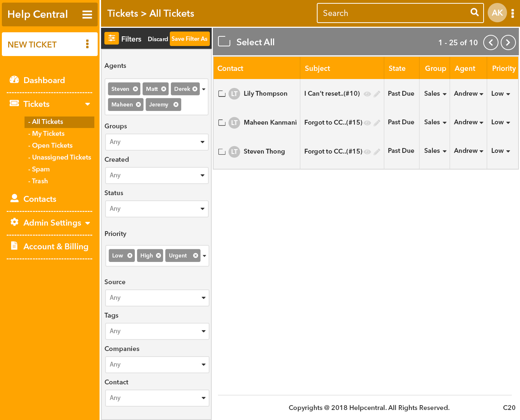This screenshot has height=420, width=520.
Task: Remove the Matt agent filter chip
Action: click(163, 89)
